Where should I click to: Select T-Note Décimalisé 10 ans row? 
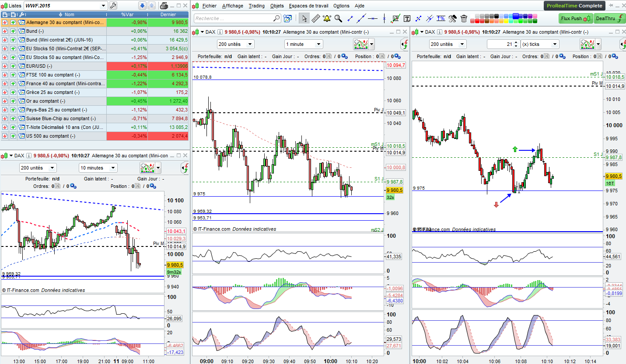pyautogui.click(x=94, y=127)
